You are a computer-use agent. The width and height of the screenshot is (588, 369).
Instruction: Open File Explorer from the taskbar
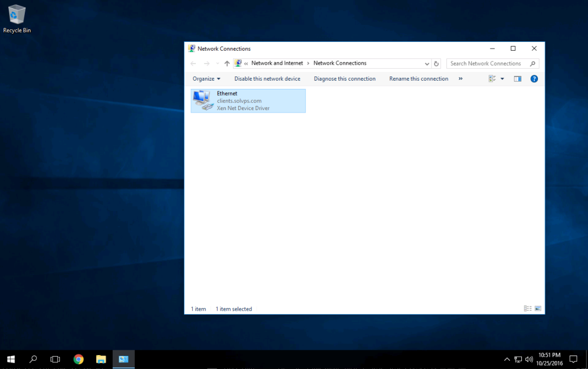[101, 359]
